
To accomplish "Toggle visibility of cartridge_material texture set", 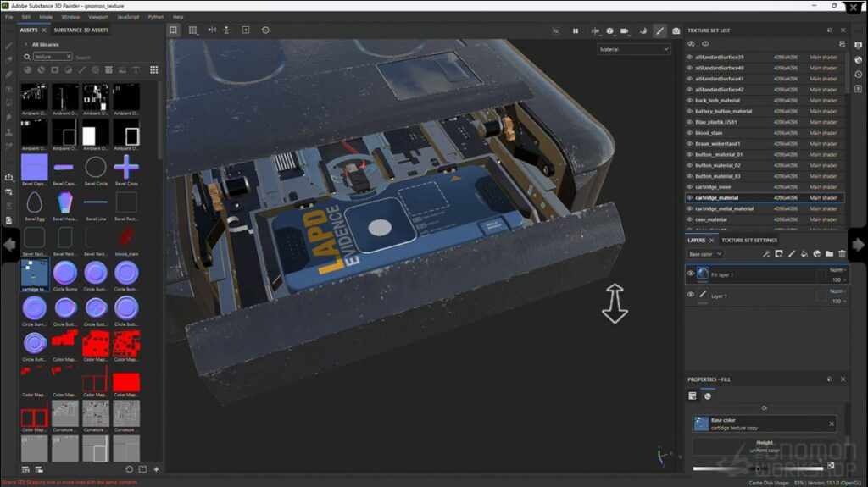I will pos(690,197).
